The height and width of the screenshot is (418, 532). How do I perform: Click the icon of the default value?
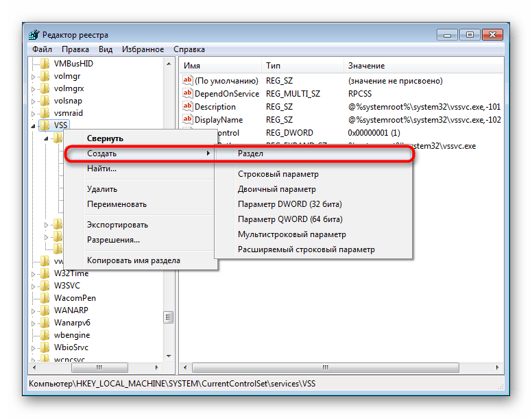[x=187, y=80]
